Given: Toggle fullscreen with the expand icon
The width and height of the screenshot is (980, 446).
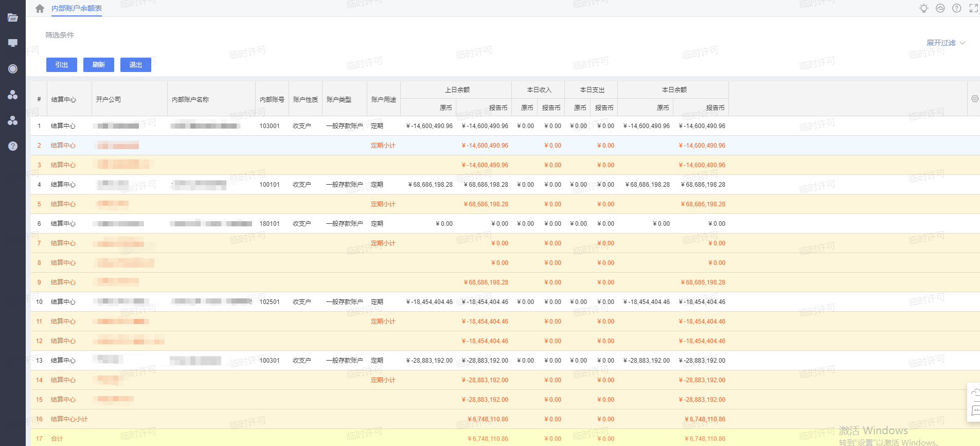Looking at the screenshot, I should pyautogui.click(x=973, y=8).
